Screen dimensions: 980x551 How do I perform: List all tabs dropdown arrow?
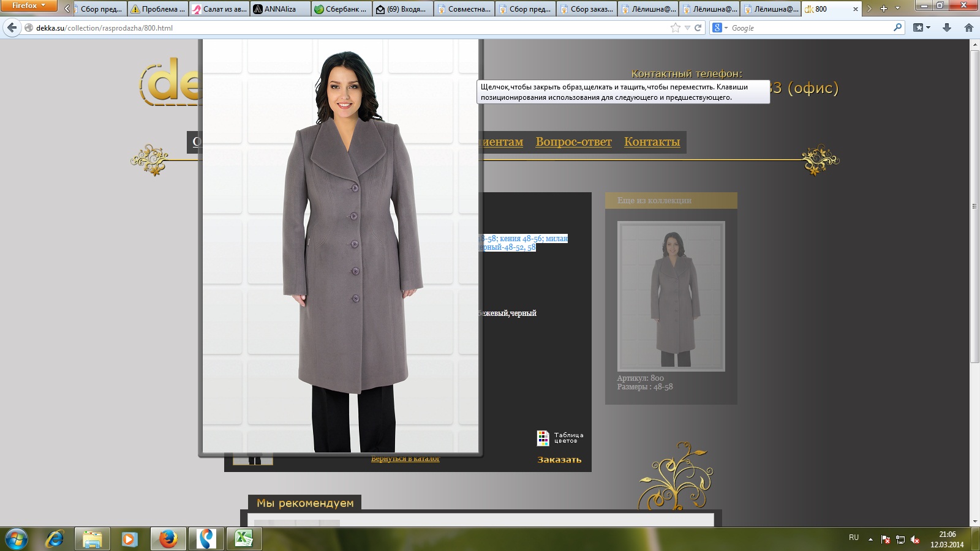pyautogui.click(x=898, y=9)
